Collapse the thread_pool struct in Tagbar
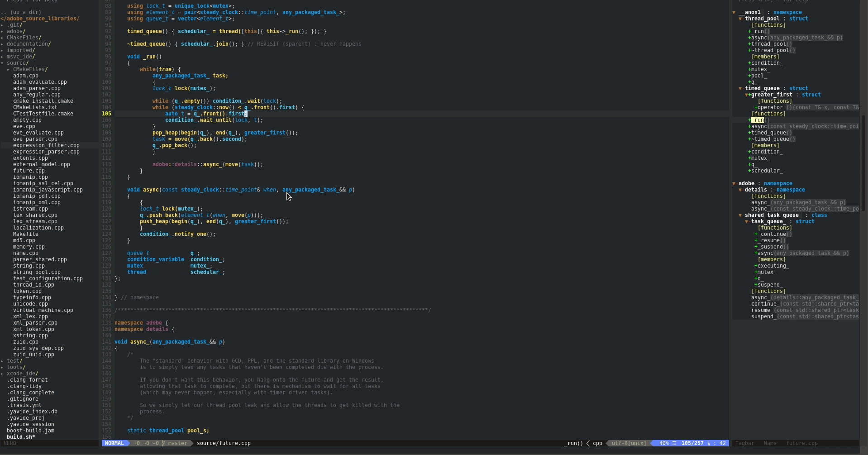The image size is (868, 455). click(x=740, y=19)
